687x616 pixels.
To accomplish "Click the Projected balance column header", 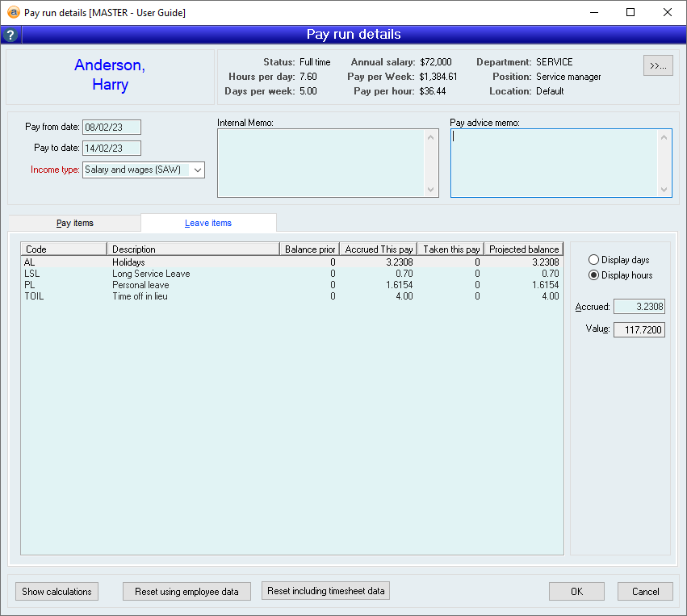I will [x=524, y=249].
